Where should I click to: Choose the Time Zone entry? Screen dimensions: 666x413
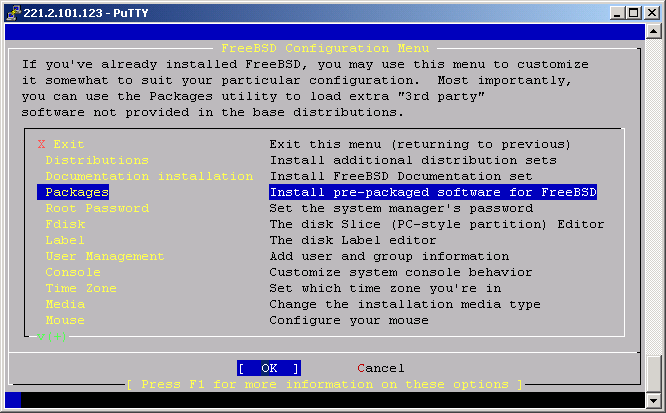click(x=81, y=289)
